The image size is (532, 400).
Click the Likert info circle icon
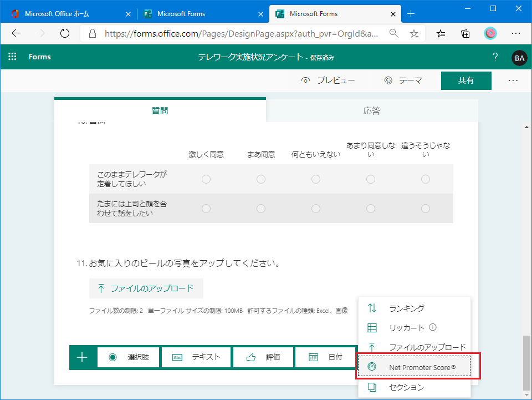[x=433, y=327]
